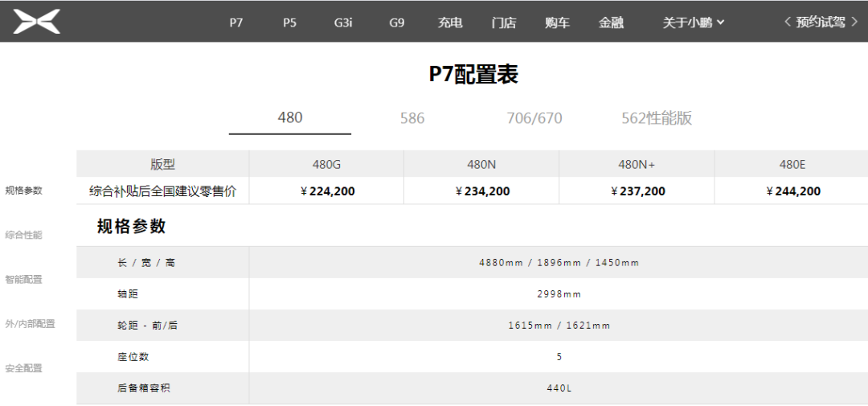
Task: Expand the 关于小鹏 dropdown menu
Action: point(693,23)
